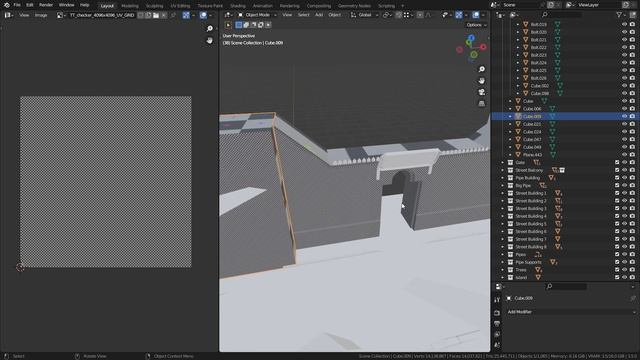Toggle overlays button in the image editor header
640x360 pixels.
[x=203, y=15]
